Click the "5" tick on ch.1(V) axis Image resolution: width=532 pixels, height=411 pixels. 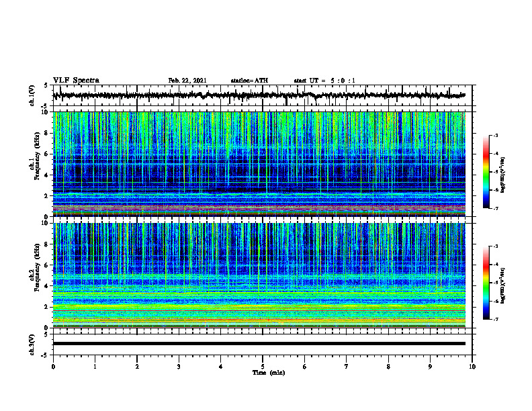click(46, 86)
